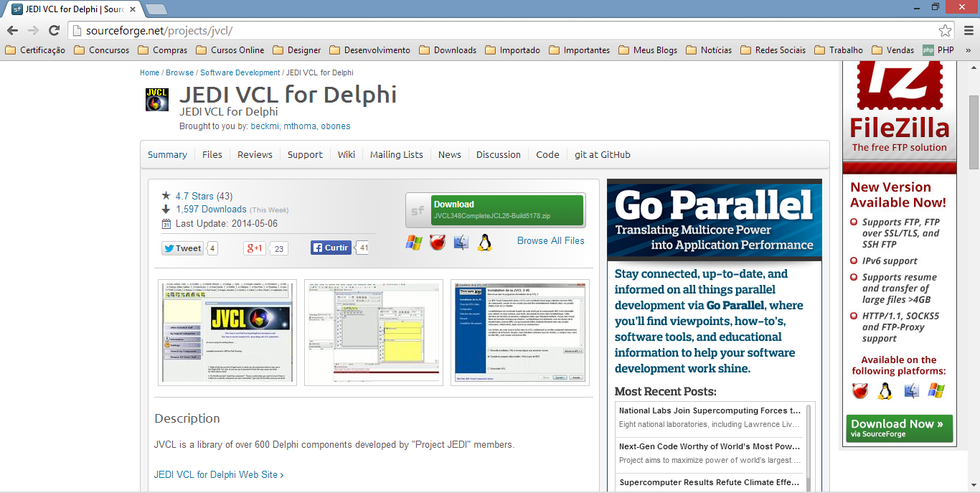Open the Support tab
Viewport: 980px width, 493px height.
click(305, 154)
